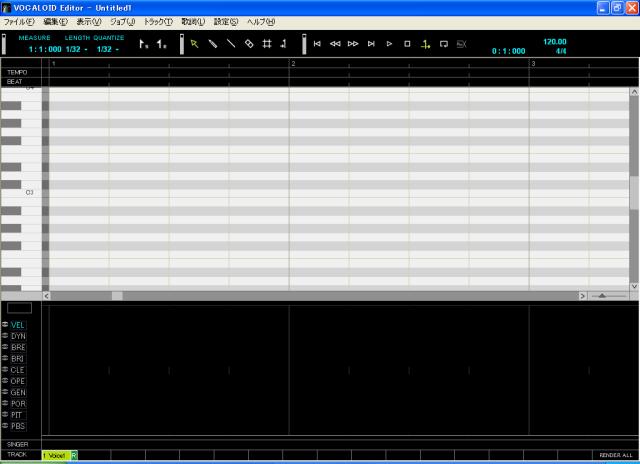Click the horizontal scrollbar left arrow

coord(46,296)
